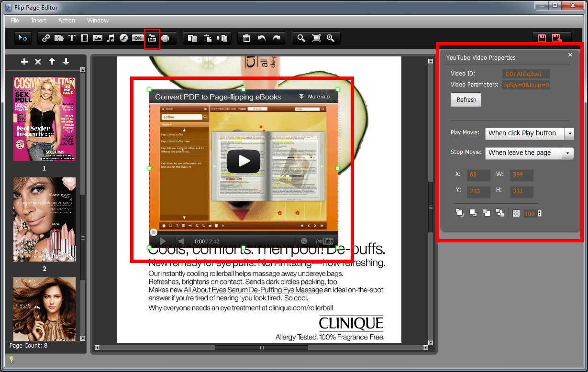Zoom in with the plus magnifier
Image resolution: width=588 pixels, height=372 pixels.
point(331,38)
